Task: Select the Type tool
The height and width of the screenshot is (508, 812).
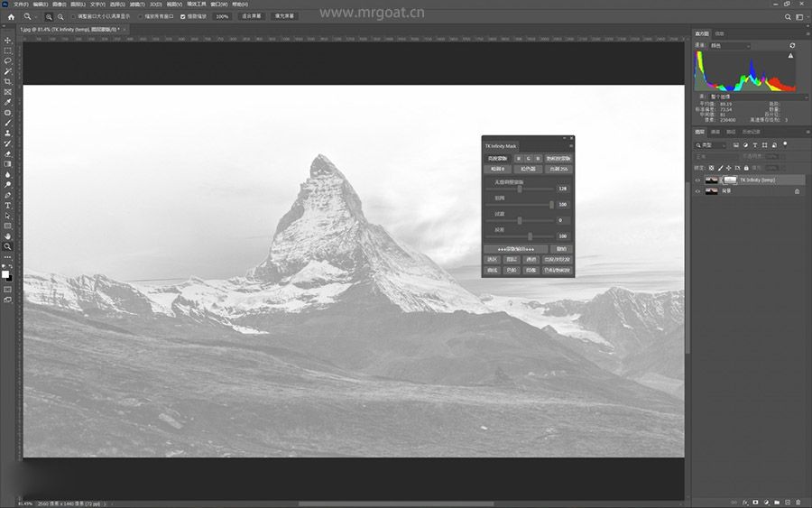Action: pos(8,206)
